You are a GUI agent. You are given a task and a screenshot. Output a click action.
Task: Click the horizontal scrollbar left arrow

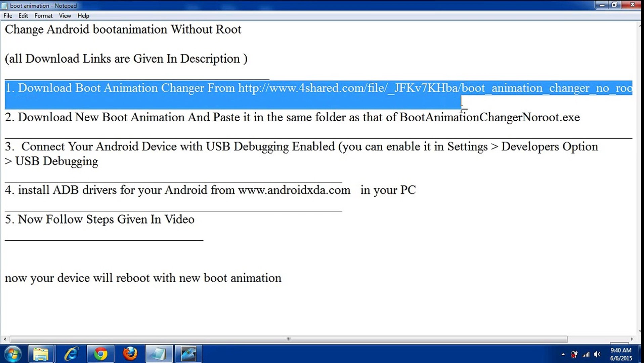tap(5, 339)
